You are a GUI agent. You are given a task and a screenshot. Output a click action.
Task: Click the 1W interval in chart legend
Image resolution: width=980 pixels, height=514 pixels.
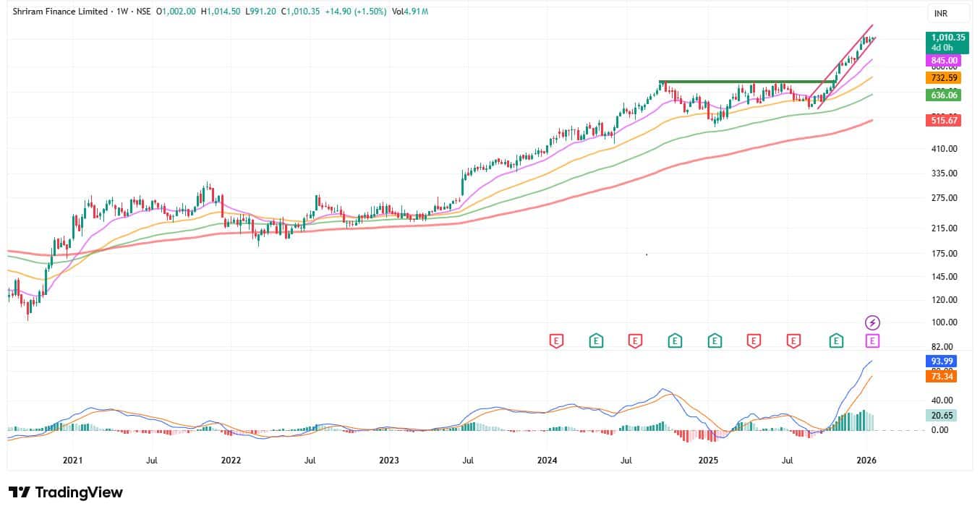tap(122, 12)
